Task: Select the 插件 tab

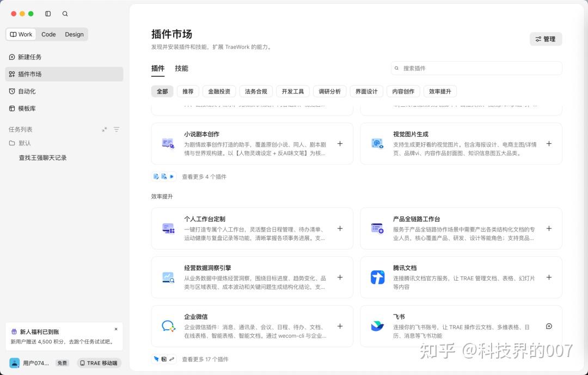Action: 158,68
